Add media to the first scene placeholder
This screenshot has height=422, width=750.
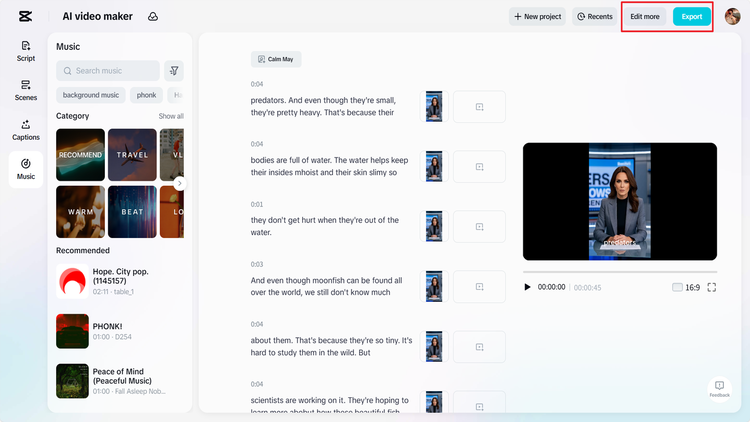[x=479, y=107]
